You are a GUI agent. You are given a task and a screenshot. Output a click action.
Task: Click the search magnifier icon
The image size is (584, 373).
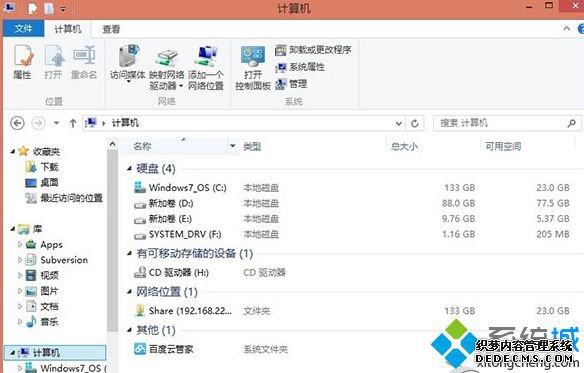coord(572,123)
